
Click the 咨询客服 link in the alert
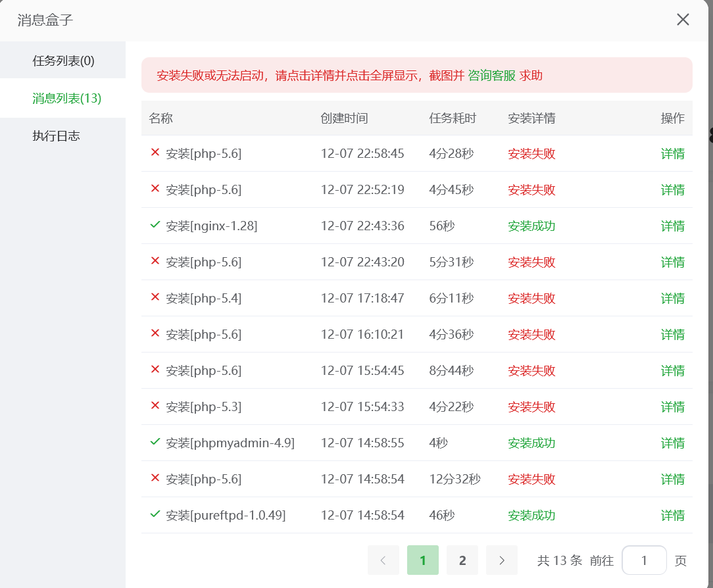[x=491, y=76]
